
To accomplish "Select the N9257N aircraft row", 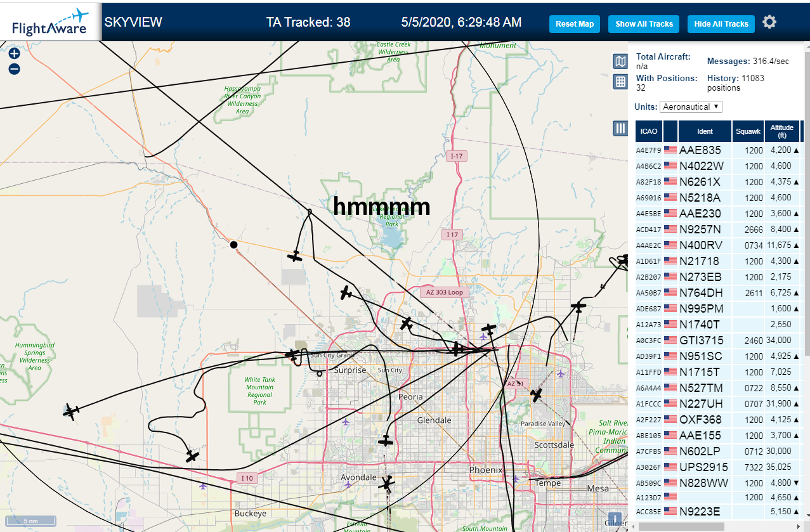I will point(720,230).
